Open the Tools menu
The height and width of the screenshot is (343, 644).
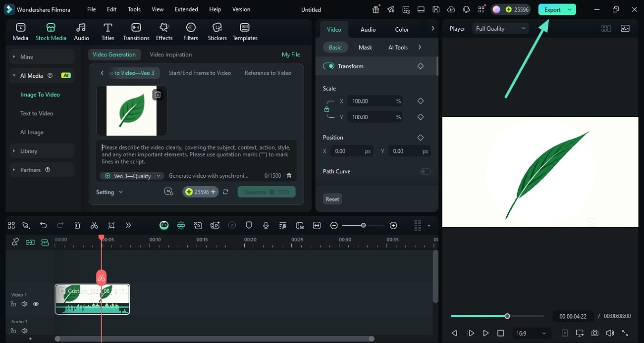tap(134, 9)
